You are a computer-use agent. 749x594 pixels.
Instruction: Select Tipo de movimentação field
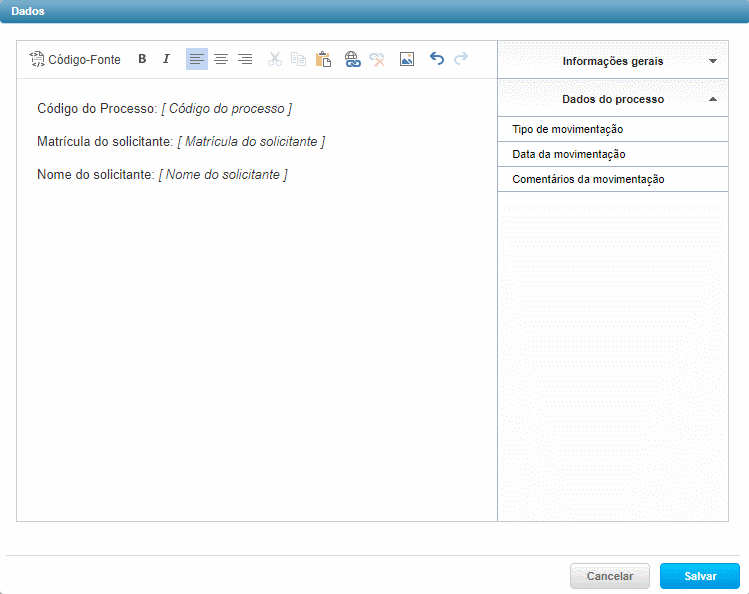pos(568,129)
